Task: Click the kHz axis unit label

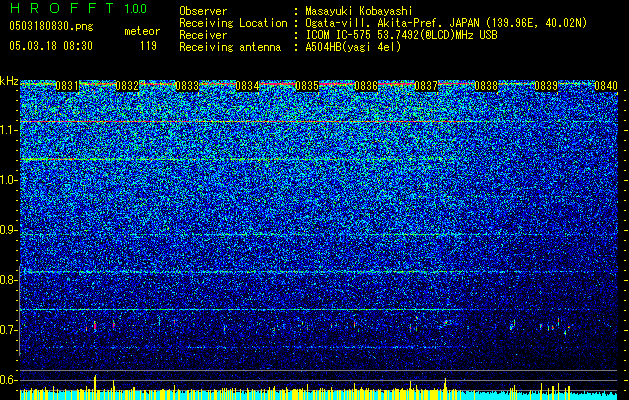Action: 9,81
